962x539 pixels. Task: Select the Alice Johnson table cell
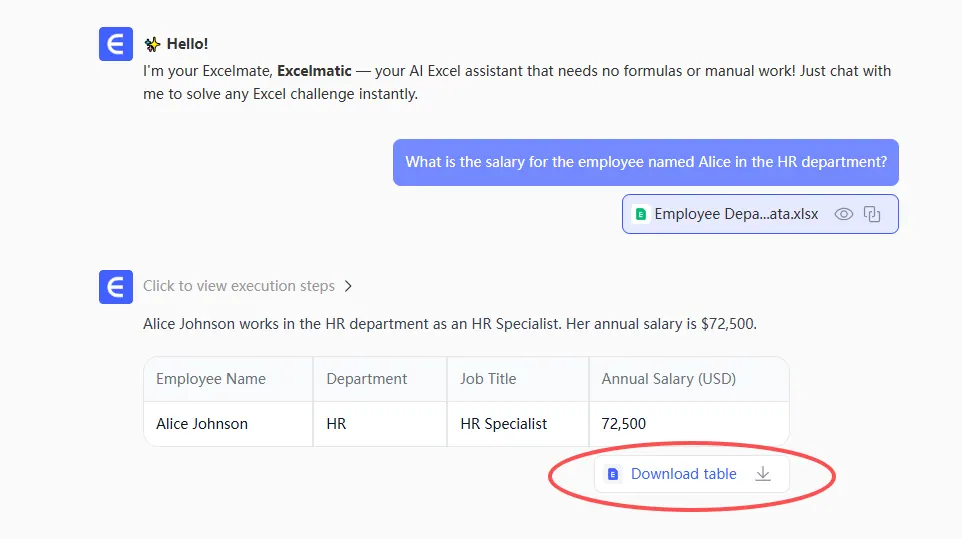(202, 424)
